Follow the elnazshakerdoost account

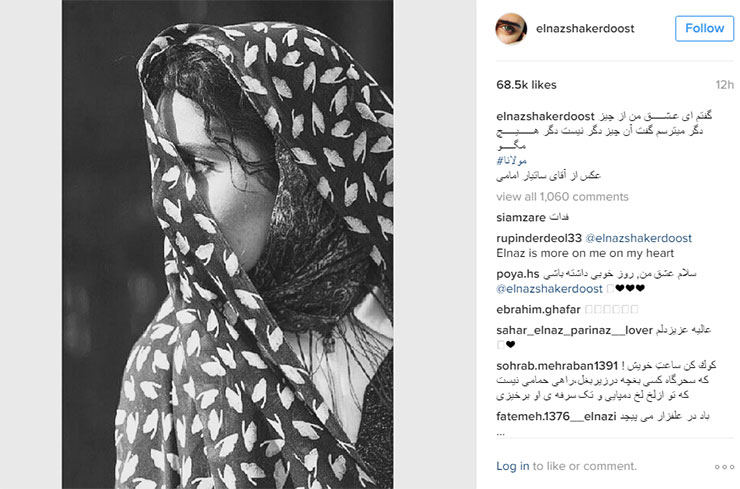point(704,28)
